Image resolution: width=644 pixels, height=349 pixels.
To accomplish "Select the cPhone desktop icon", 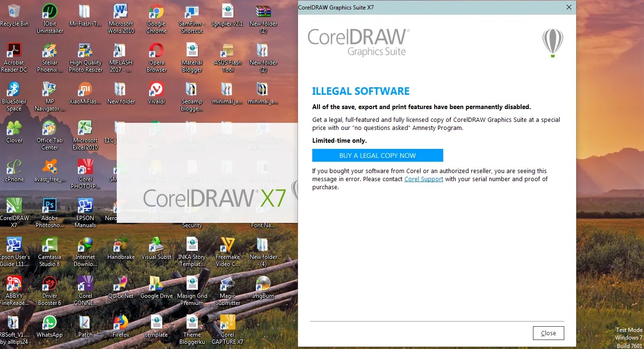I will point(14,171).
